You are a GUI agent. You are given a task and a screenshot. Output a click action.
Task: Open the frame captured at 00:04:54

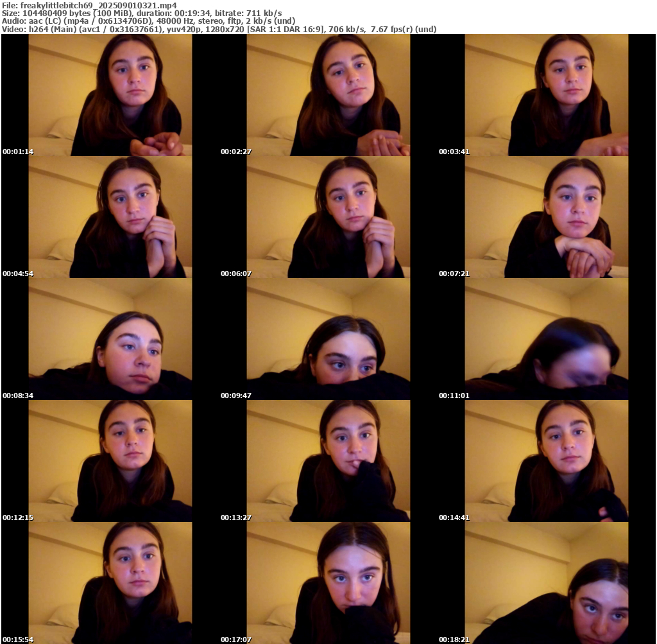pyautogui.click(x=110, y=217)
